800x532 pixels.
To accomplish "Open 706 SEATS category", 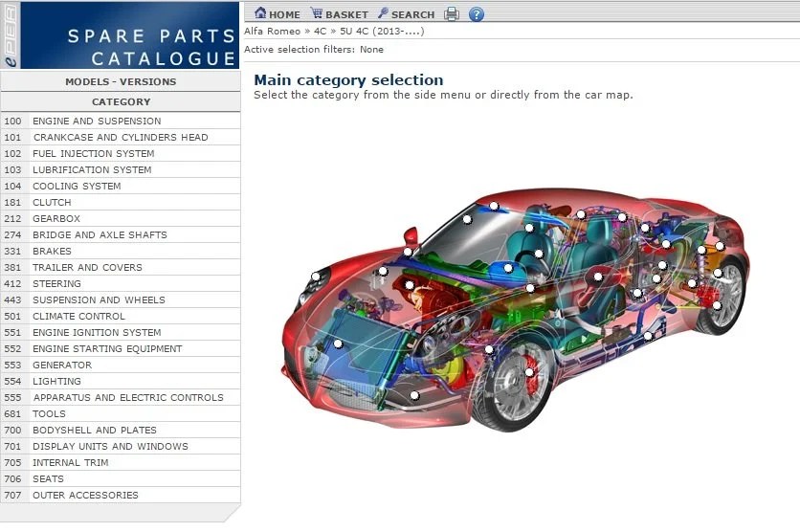I will [x=121, y=479].
